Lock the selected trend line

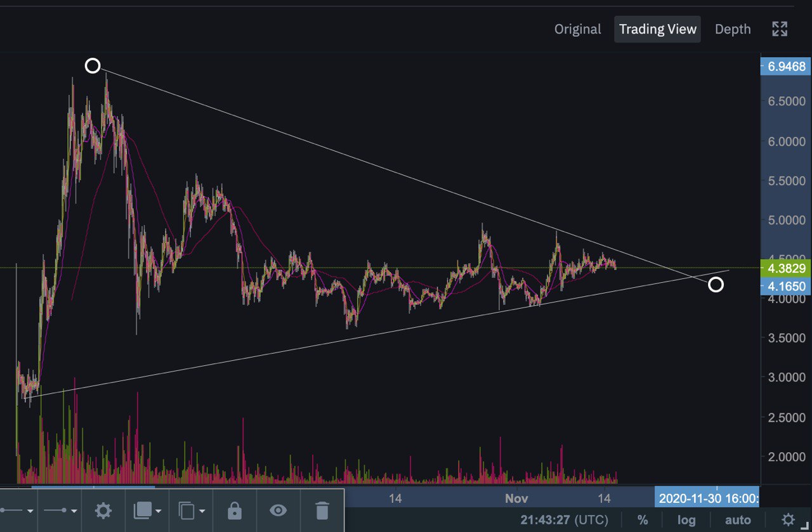tap(235, 510)
